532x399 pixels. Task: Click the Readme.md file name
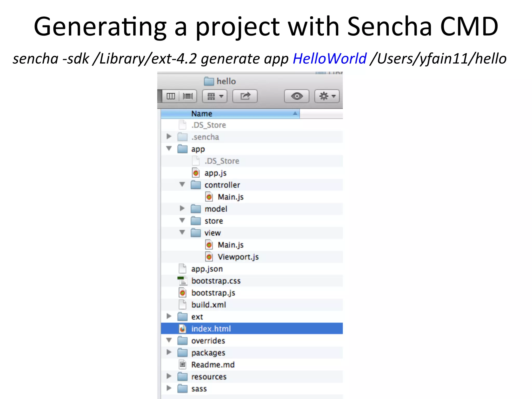(213, 364)
